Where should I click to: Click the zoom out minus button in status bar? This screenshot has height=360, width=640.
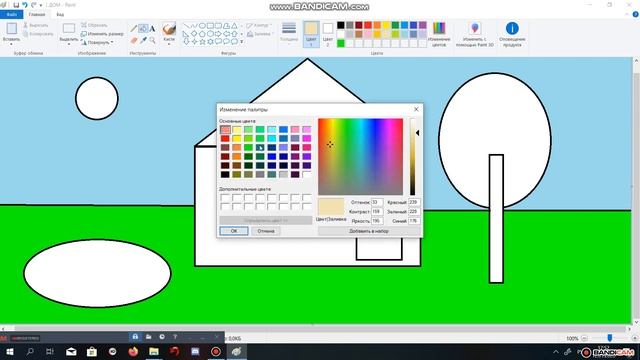(x=584, y=338)
